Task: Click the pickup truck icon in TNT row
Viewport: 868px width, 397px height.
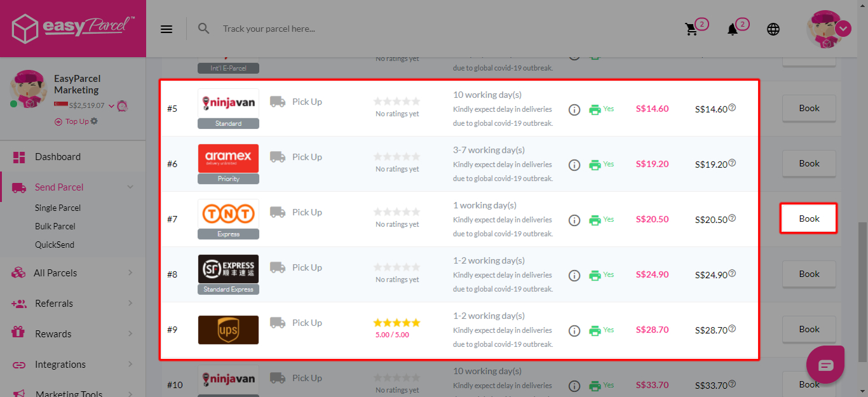Action: [x=277, y=212]
